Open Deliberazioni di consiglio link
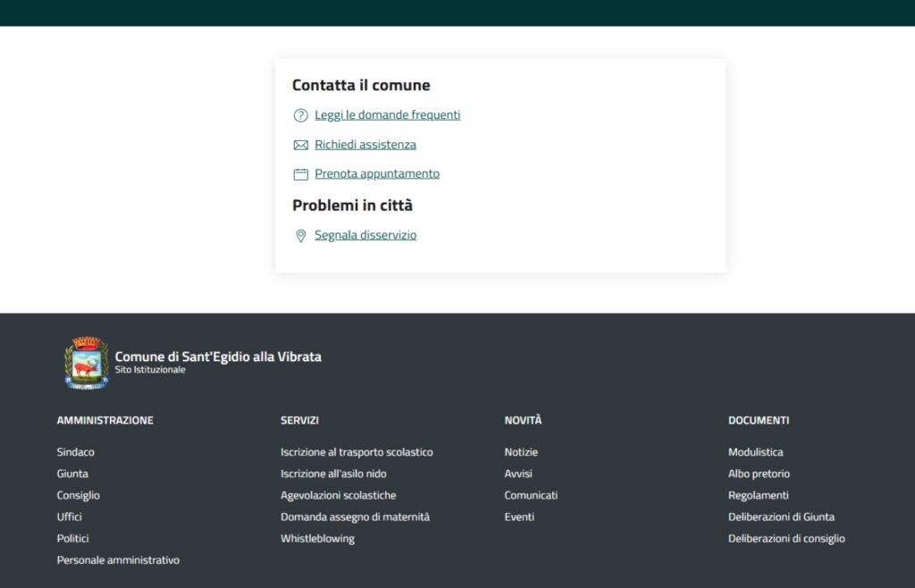Screen dimensions: 915x588 click(x=786, y=539)
